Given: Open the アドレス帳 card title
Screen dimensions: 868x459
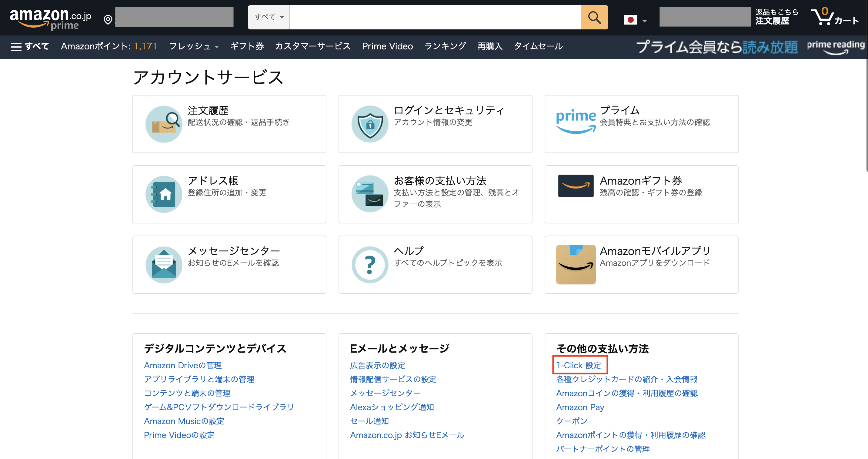Looking at the screenshot, I should coord(213,181).
